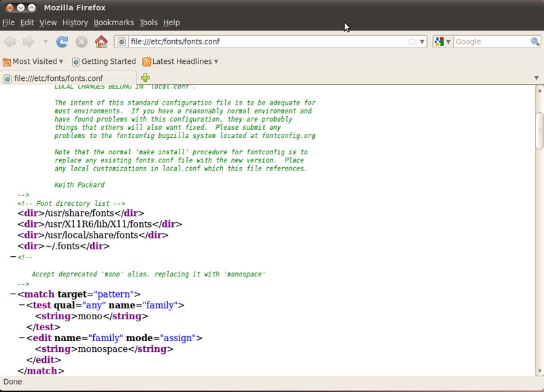The image size is (544, 392).
Task: Open the list all tabs dropdown
Action: point(537,78)
